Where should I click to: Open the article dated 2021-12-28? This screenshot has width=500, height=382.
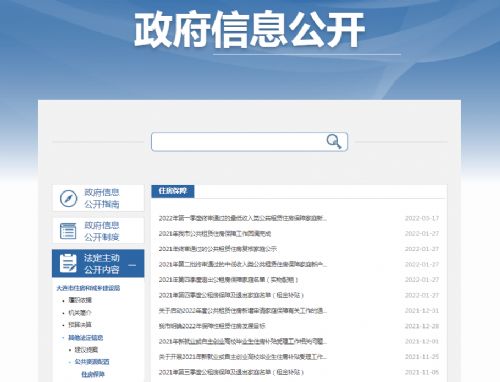[212, 326]
